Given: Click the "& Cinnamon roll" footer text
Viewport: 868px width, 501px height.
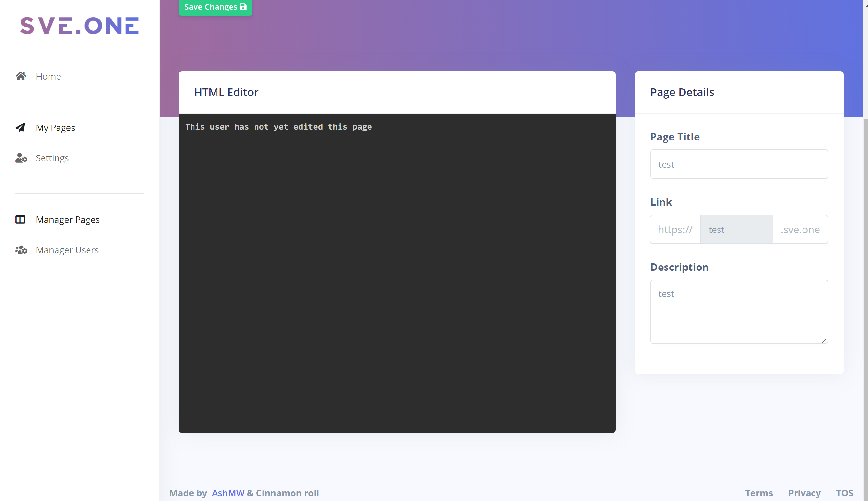Looking at the screenshot, I should (x=283, y=493).
